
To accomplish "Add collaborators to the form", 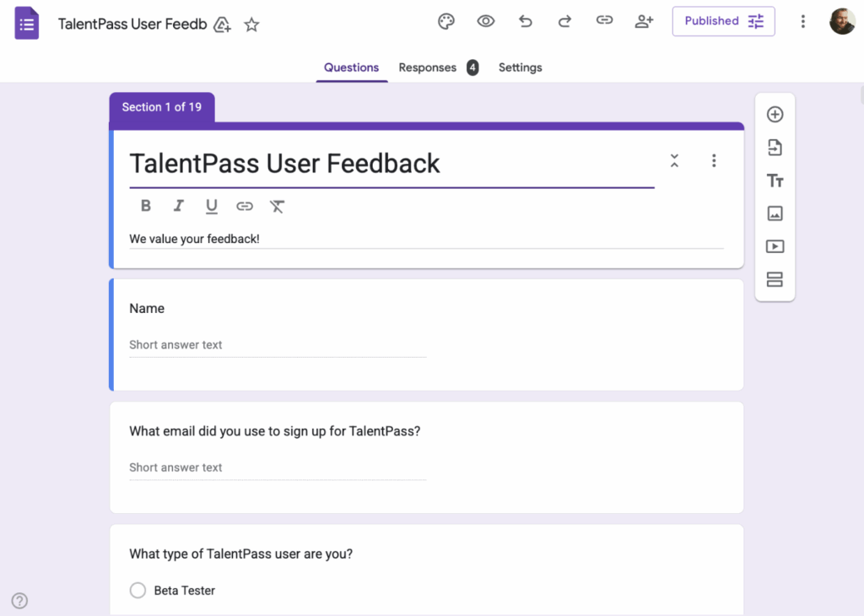I will coord(644,21).
